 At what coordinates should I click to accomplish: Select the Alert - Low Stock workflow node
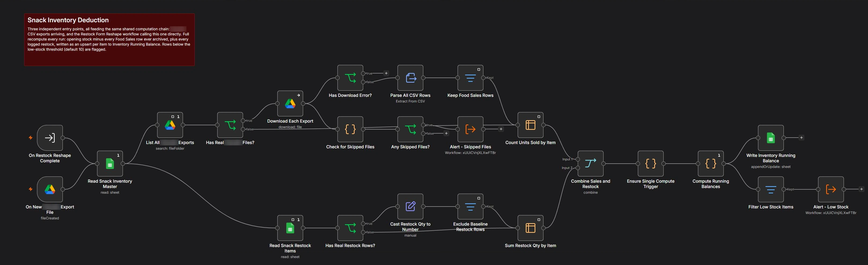pyautogui.click(x=831, y=189)
